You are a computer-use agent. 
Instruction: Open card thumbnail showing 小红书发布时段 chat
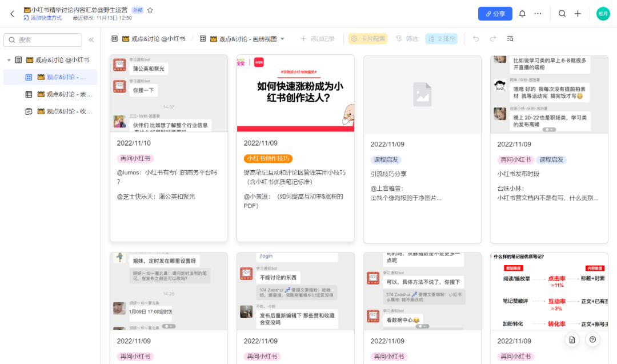click(549, 94)
